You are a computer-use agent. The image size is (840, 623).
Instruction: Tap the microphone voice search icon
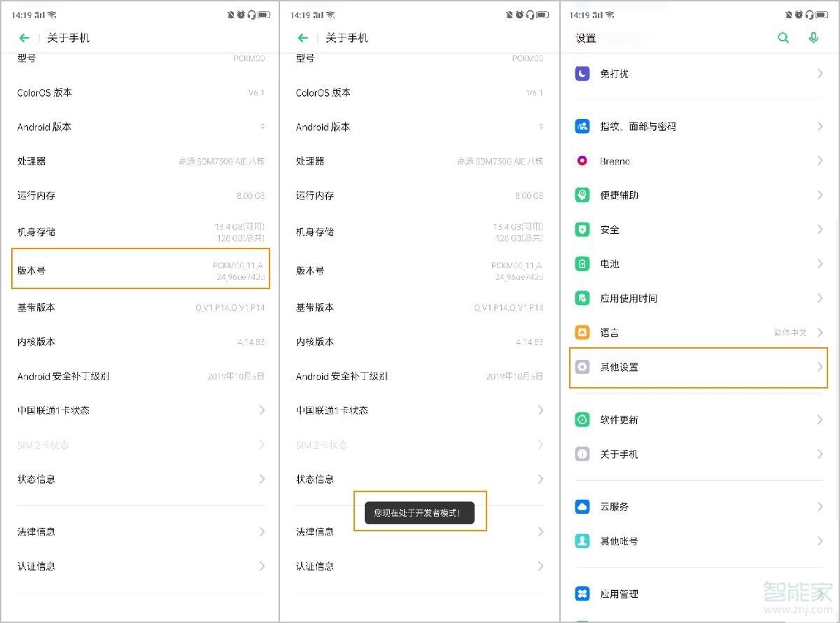coord(814,38)
